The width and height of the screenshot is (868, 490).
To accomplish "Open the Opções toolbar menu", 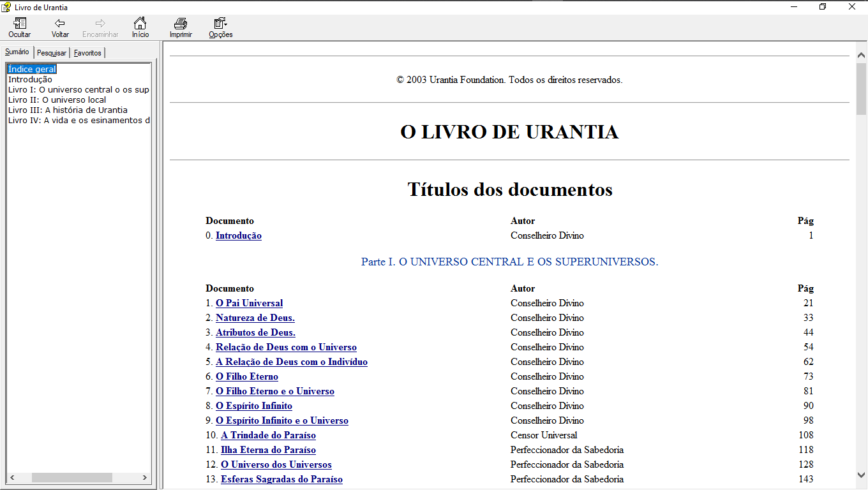I will 221,27.
